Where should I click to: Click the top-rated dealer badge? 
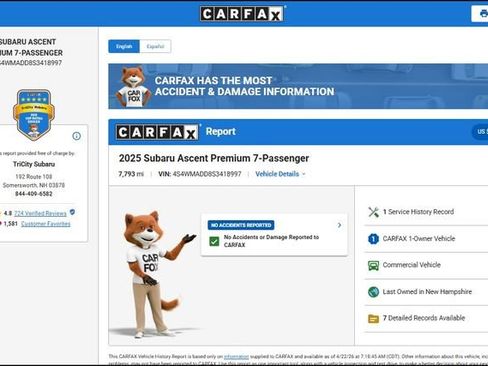pos(34,114)
